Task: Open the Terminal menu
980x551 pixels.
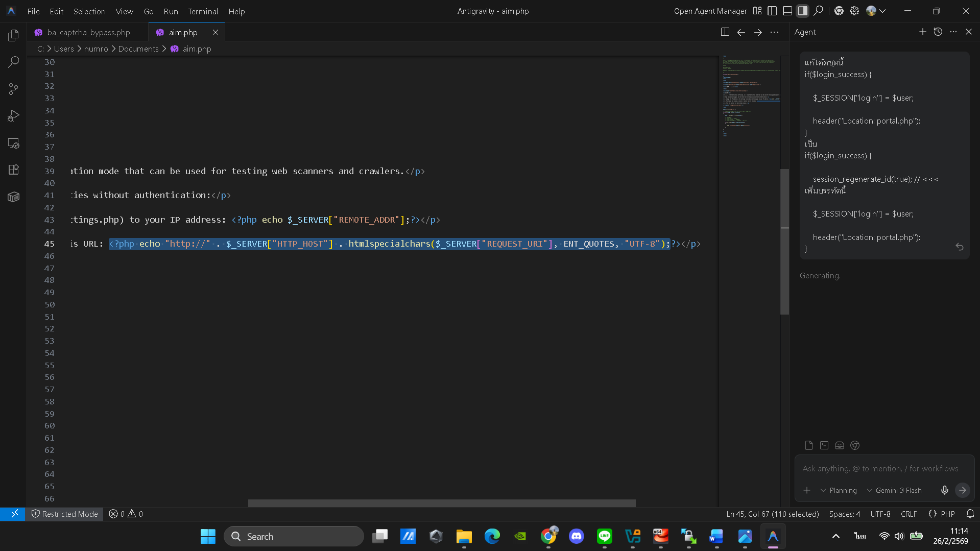Action: pyautogui.click(x=203, y=11)
